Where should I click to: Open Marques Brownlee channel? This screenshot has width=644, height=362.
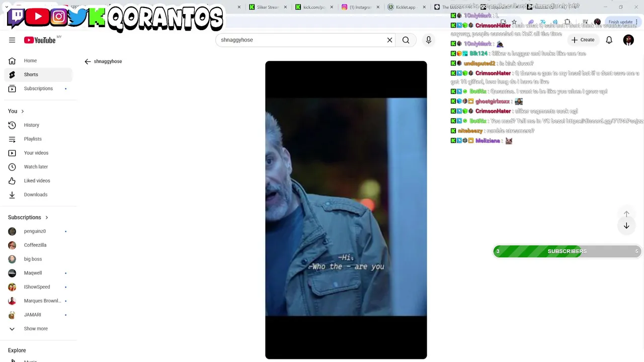pos(38,301)
